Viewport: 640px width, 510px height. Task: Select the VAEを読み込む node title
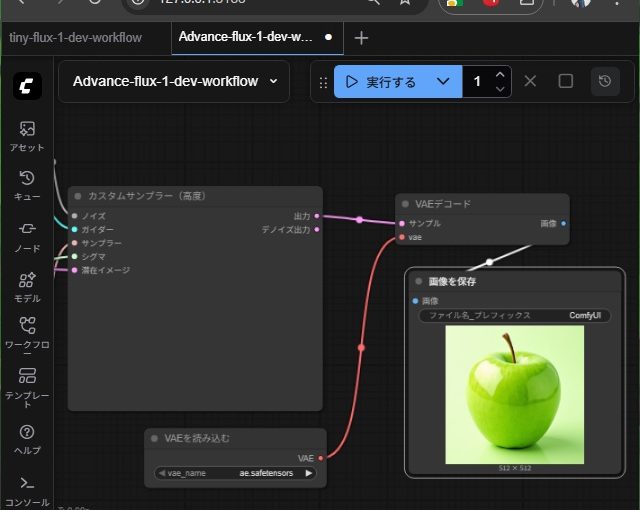197,438
